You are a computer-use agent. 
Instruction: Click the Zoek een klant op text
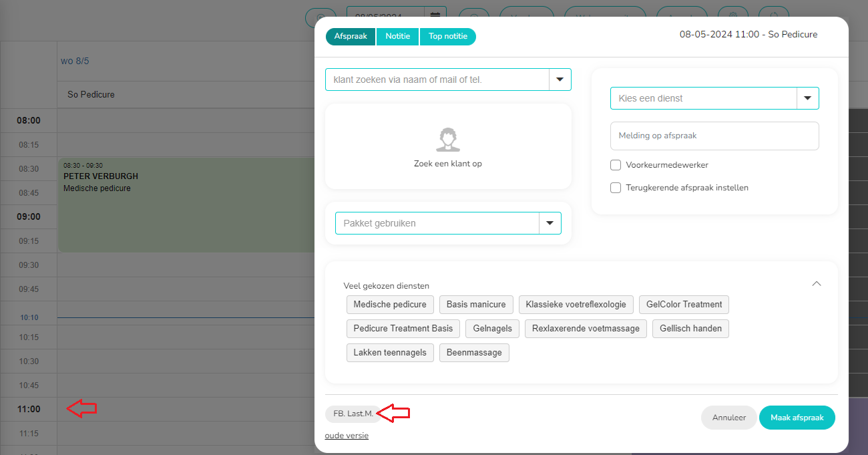(448, 164)
